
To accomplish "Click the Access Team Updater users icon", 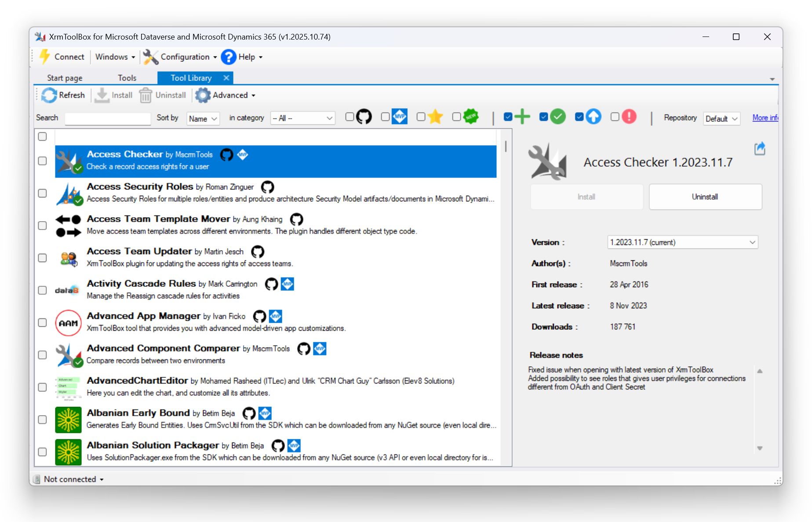I will coord(69,259).
